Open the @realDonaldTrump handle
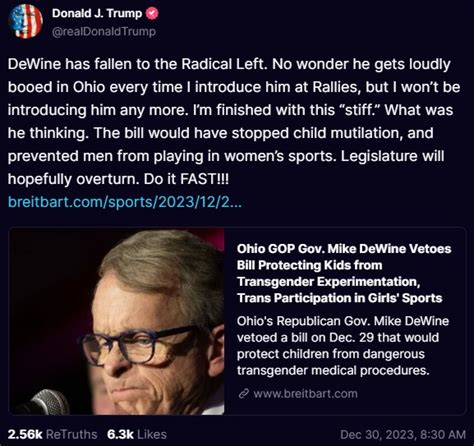The image size is (474, 446). 104,31
